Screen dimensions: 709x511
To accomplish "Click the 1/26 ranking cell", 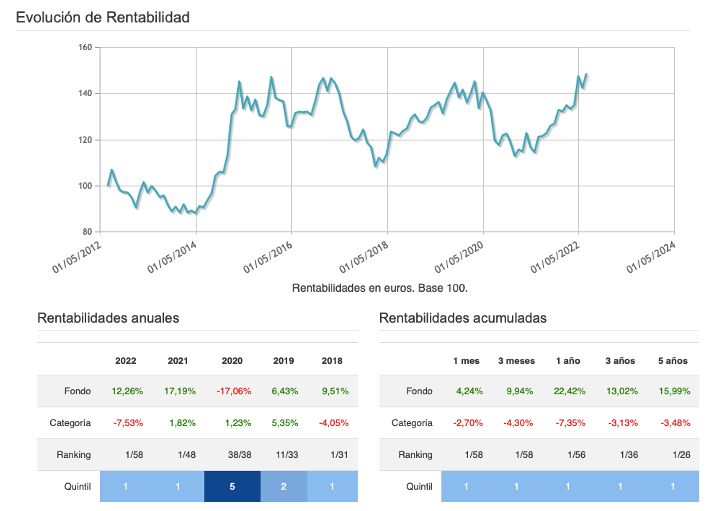I will pos(673,455).
